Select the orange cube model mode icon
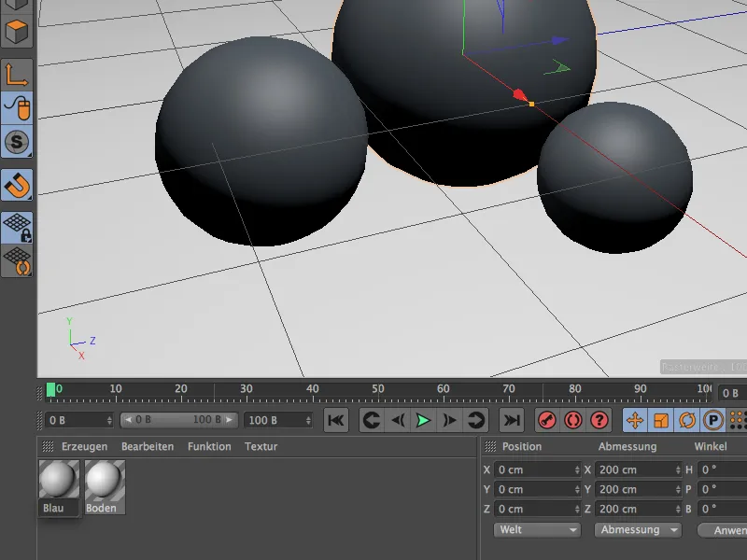The width and height of the screenshot is (747, 560). tap(18, 32)
